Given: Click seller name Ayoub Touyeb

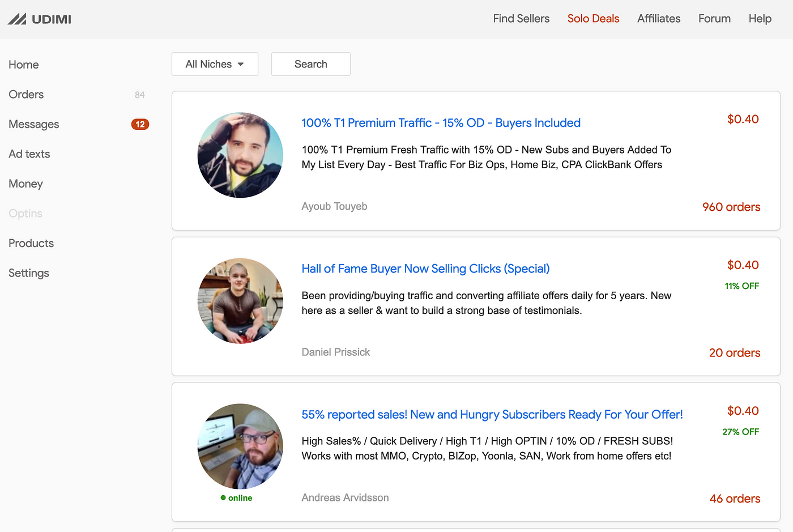Looking at the screenshot, I should pos(334,206).
